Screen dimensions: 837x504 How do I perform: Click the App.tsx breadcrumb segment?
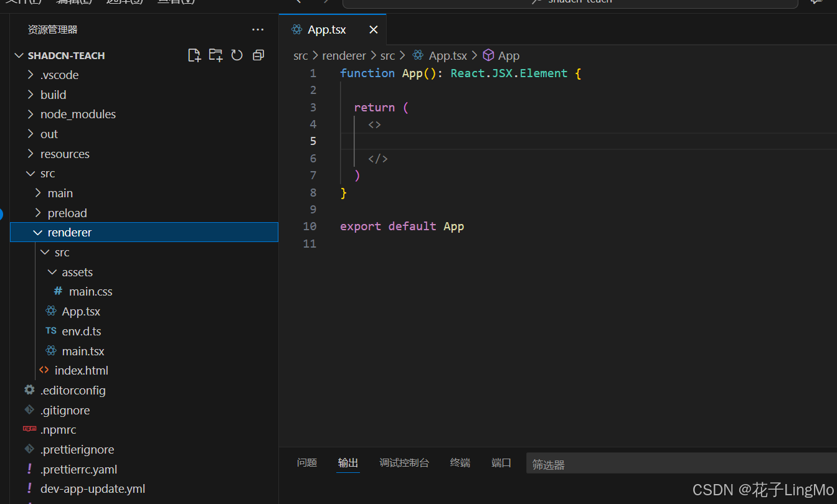pos(448,55)
